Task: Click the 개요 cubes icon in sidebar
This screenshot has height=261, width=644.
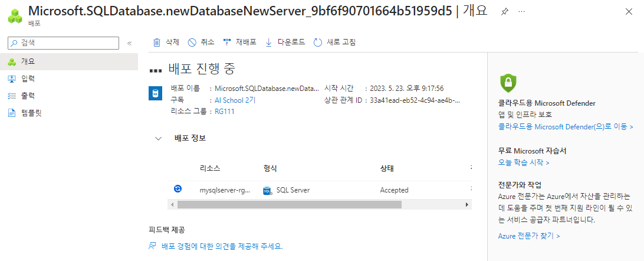Action: pos(12,61)
